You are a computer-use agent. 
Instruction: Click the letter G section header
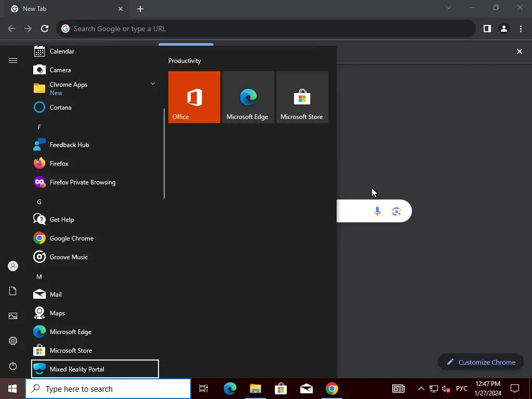click(x=39, y=202)
